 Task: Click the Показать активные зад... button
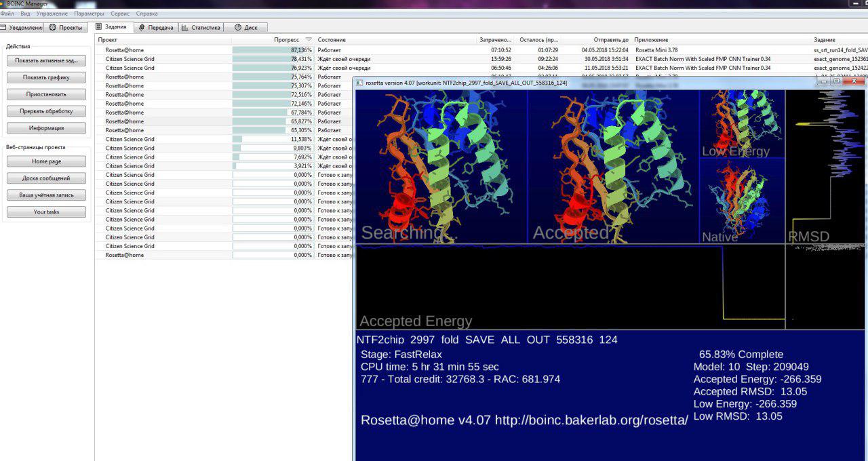coord(46,60)
